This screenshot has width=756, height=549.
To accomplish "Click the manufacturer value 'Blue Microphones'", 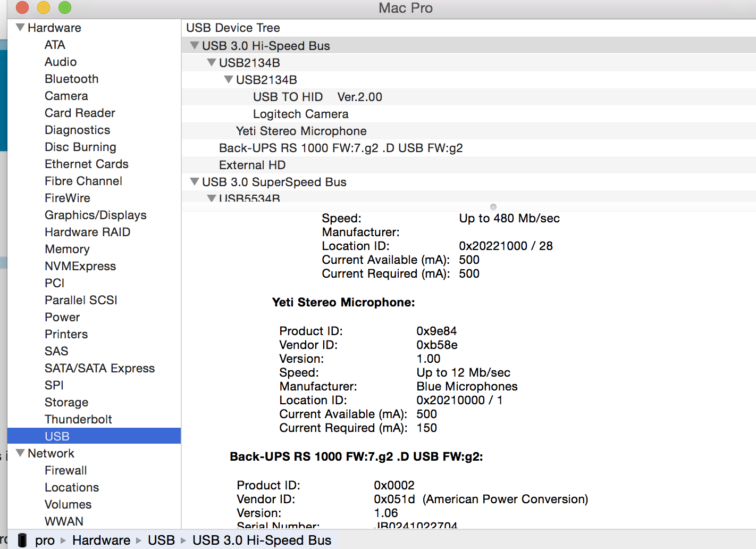I will pos(467,386).
